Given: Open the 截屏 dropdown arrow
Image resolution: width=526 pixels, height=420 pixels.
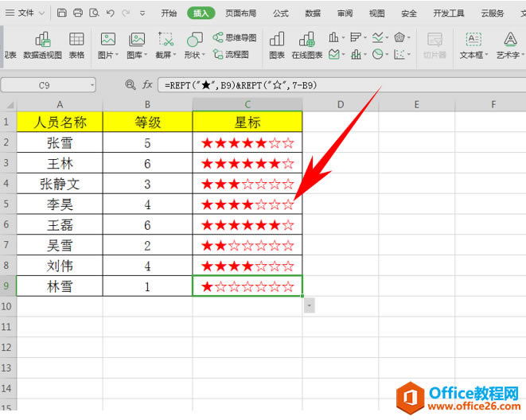Looking at the screenshot, I should [174, 55].
